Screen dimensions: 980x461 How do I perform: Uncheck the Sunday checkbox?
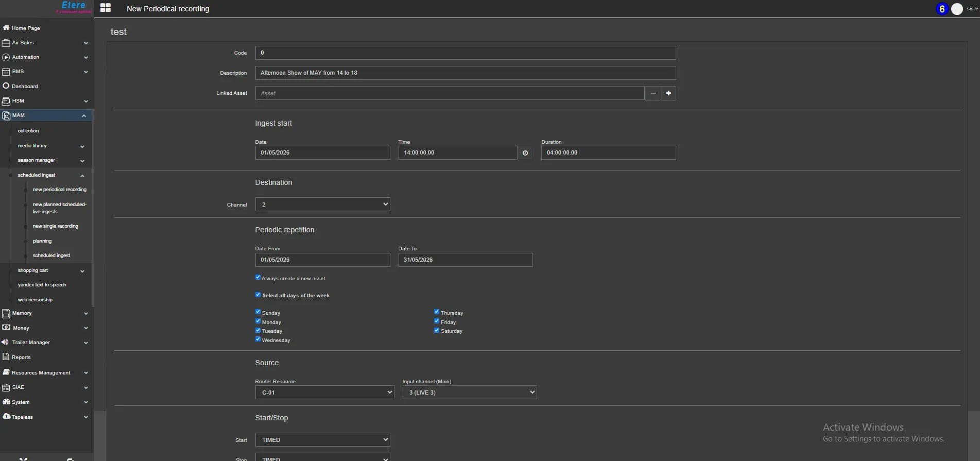point(258,312)
